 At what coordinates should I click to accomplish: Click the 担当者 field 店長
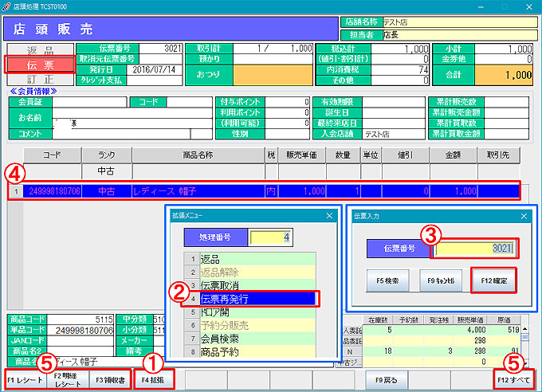[x=460, y=35]
